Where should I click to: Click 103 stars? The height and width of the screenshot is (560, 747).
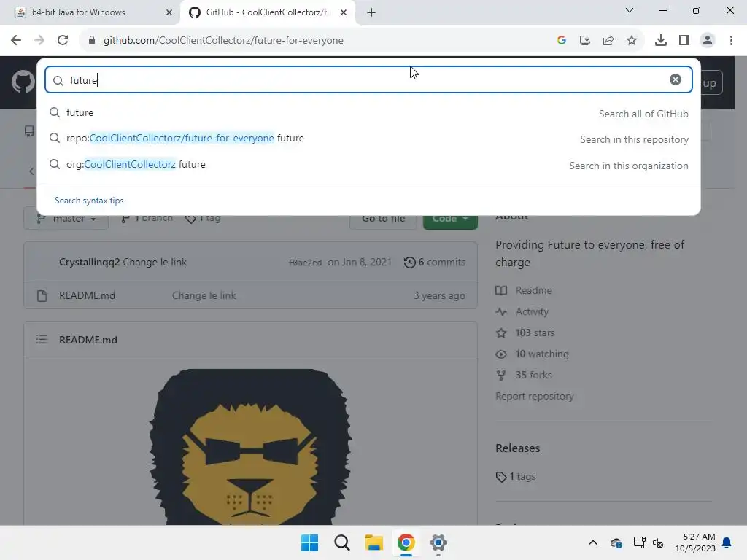[x=535, y=332]
